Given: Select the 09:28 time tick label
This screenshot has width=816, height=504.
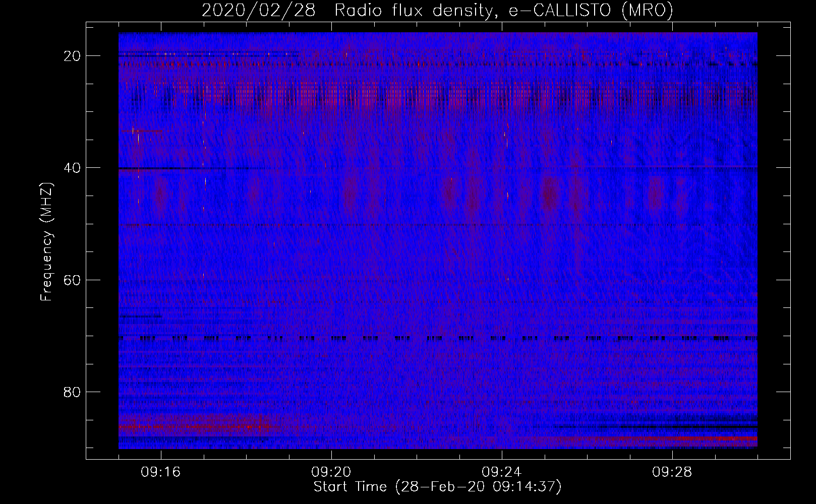Looking at the screenshot, I should coord(672,472).
